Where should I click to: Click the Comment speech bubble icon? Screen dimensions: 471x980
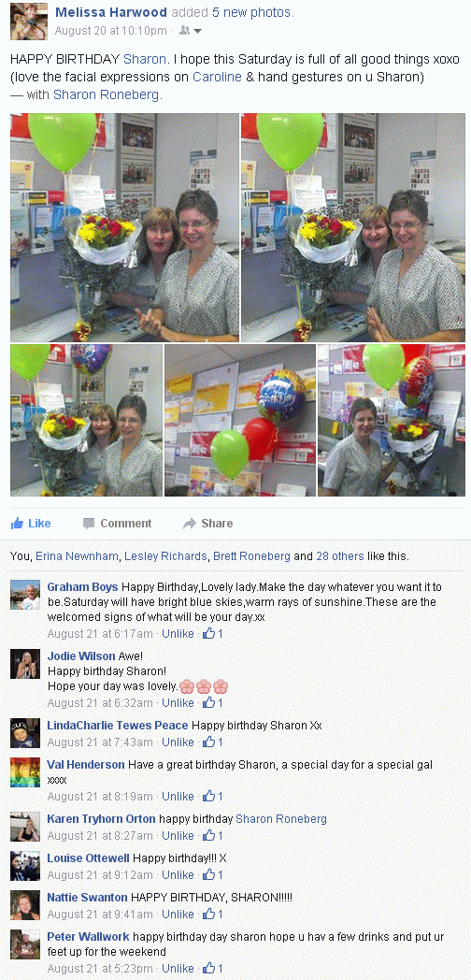point(89,523)
